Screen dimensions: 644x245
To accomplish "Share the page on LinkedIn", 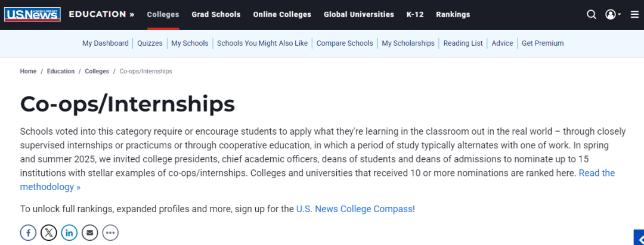I will (69, 232).
